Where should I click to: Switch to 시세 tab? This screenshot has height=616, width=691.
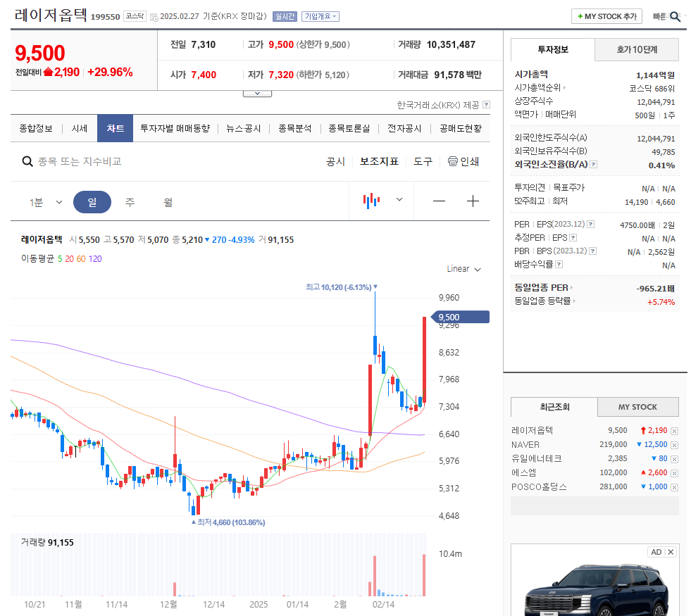point(80,129)
